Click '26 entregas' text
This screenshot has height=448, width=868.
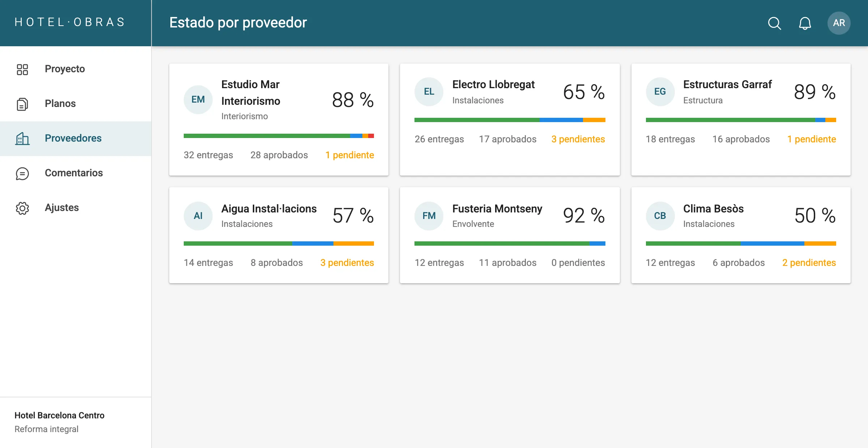click(x=439, y=139)
